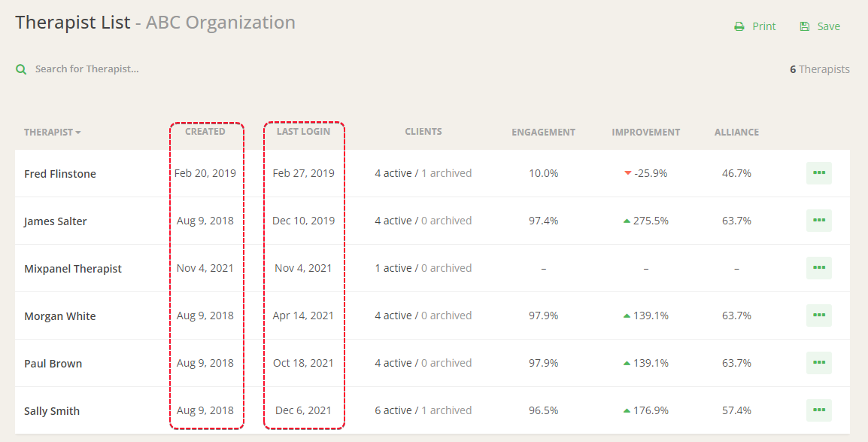Select the Alliance column header
This screenshot has width=868, height=442.
[736, 133]
